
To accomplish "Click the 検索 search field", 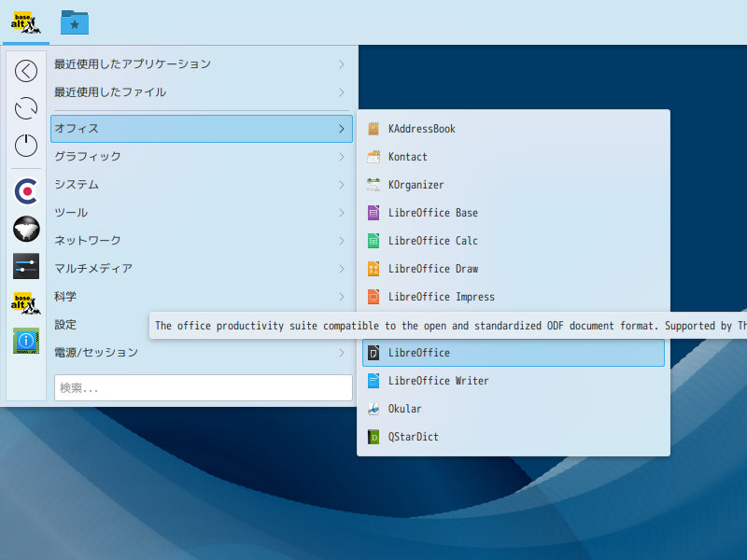I will pos(204,388).
